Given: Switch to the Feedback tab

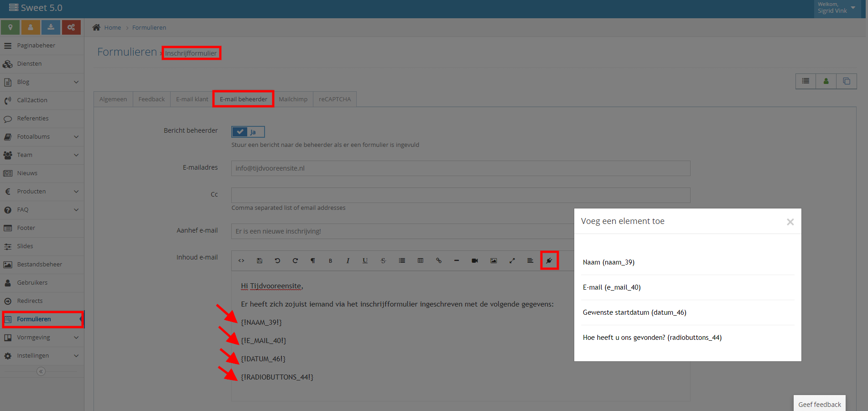Looking at the screenshot, I should [x=151, y=99].
